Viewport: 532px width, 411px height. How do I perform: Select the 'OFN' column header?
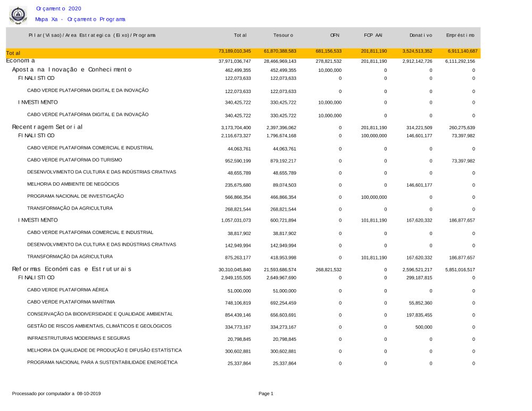click(x=335, y=35)
